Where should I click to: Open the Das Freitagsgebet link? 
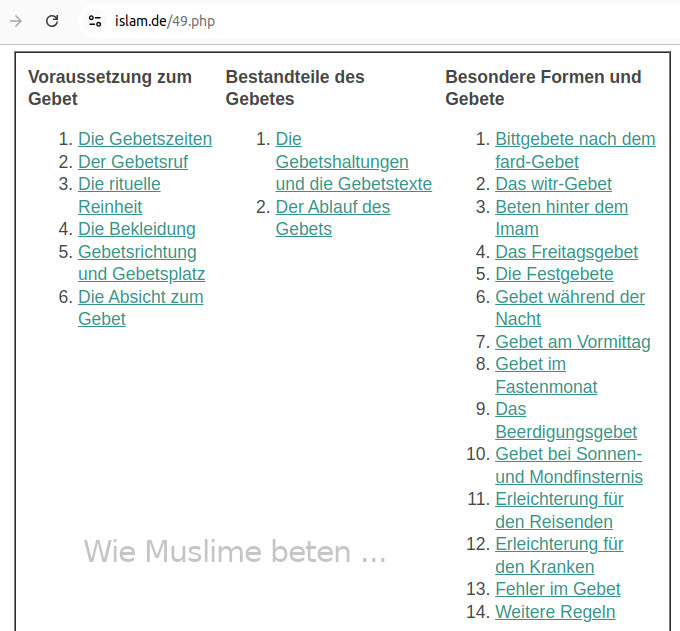(566, 252)
